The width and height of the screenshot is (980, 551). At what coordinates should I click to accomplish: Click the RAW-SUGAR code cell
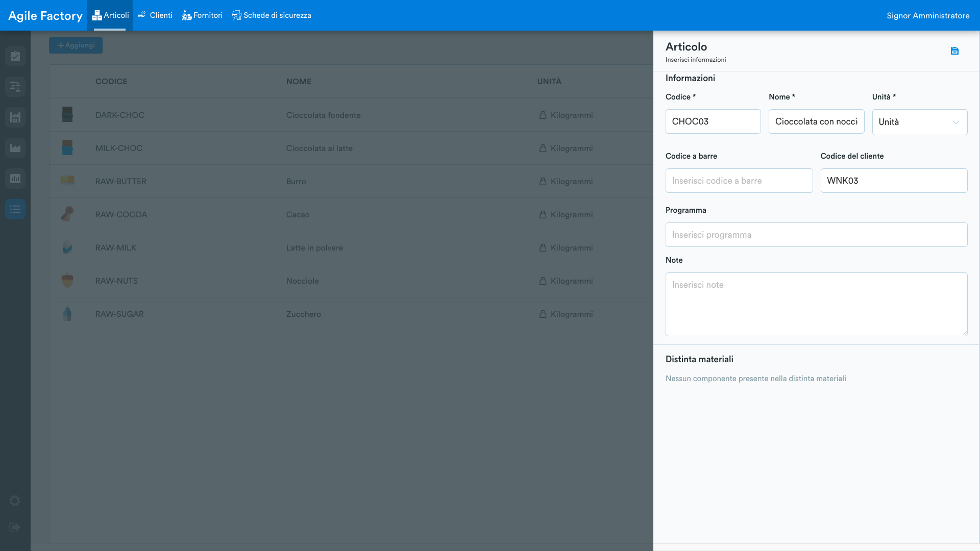pyautogui.click(x=119, y=314)
